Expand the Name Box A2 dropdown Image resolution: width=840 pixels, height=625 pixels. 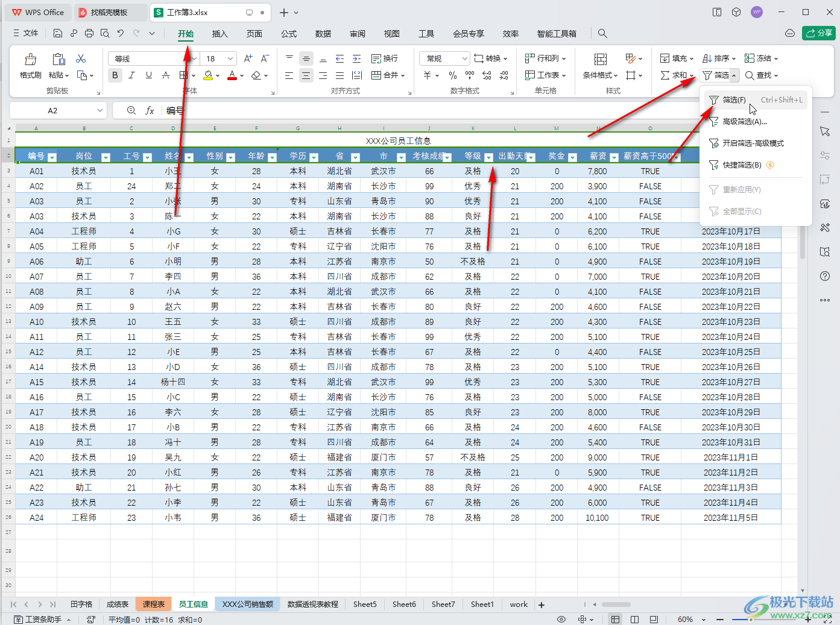pos(100,110)
